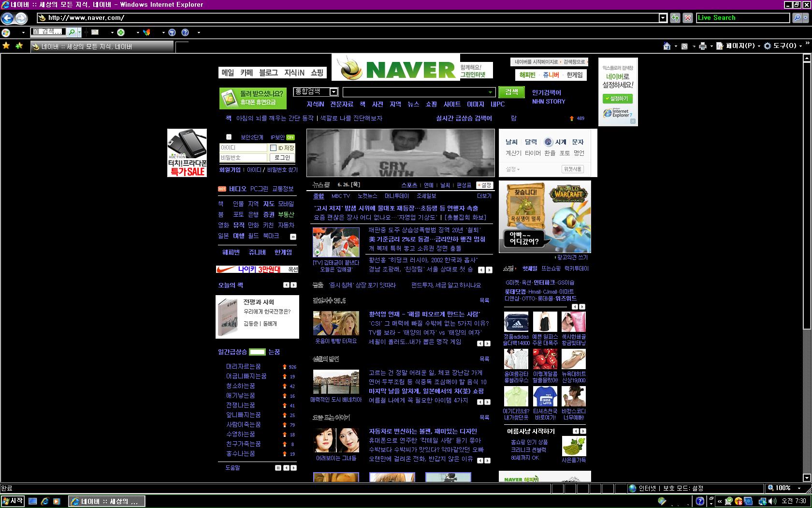
Task: Click the 아이디 username input field
Action: pyautogui.click(x=243, y=148)
